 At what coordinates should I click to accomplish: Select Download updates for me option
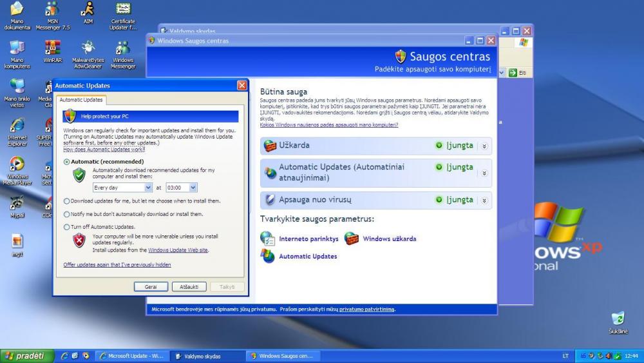pos(67,201)
